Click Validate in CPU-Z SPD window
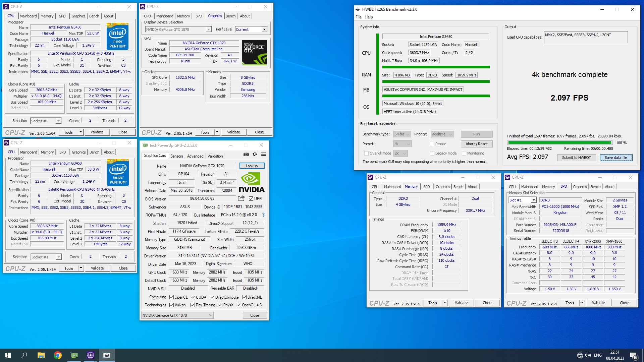 pyautogui.click(x=598, y=303)
